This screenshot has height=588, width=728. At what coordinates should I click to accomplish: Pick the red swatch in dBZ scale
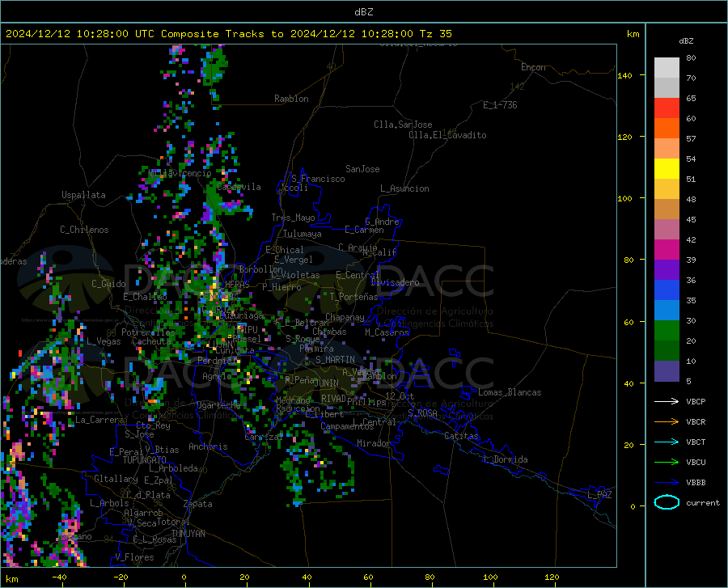click(667, 108)
